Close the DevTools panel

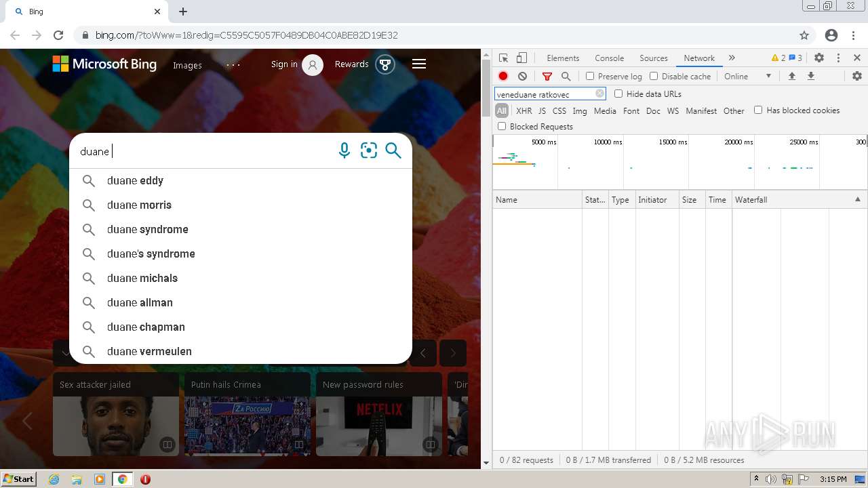[x=857, y=58]
